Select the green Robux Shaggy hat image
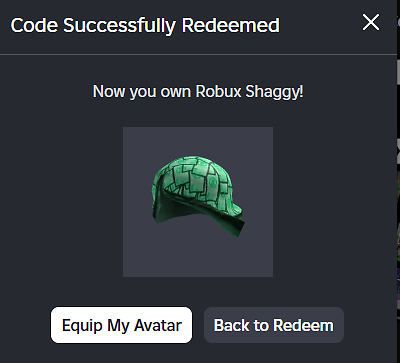This screenshot has width=400, height=363. click(x=198, y=197)
